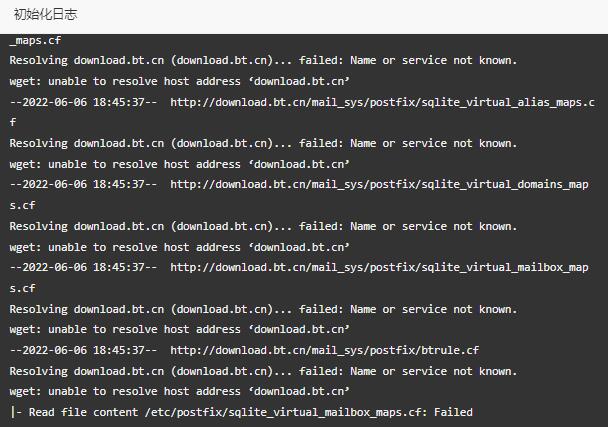Click the '_maps.cf' fragment at log top
Image resolution: width=608 pixels, height=427 pixels.
point(35,40)
